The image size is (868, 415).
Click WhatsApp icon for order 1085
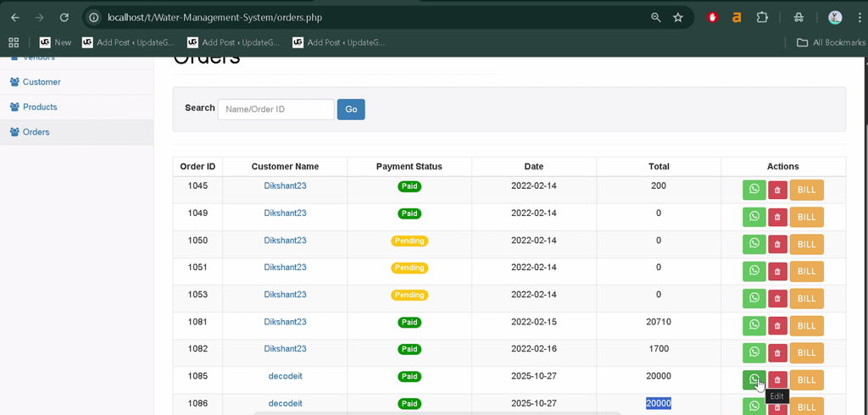tap(754, 379)
